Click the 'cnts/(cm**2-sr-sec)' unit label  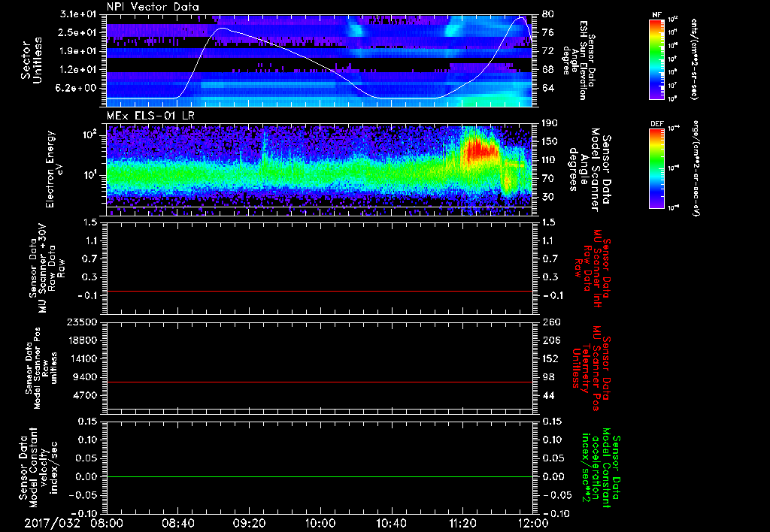[694, 59]
